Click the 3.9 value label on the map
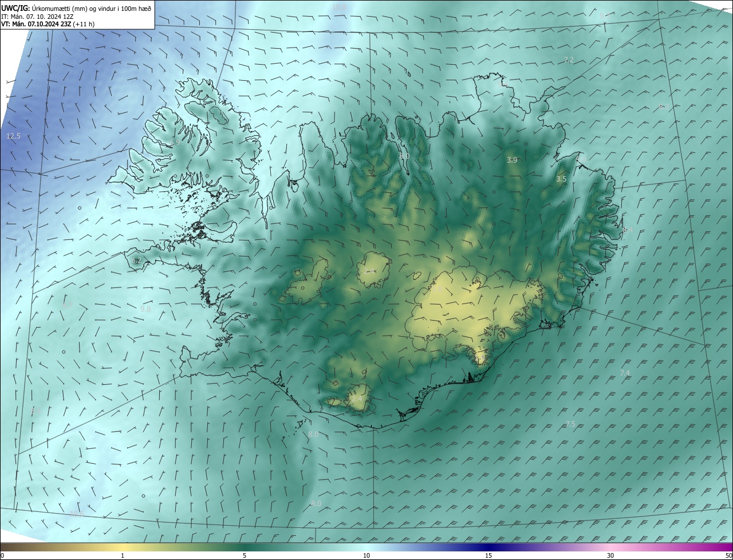 click(x=512, y=160)
